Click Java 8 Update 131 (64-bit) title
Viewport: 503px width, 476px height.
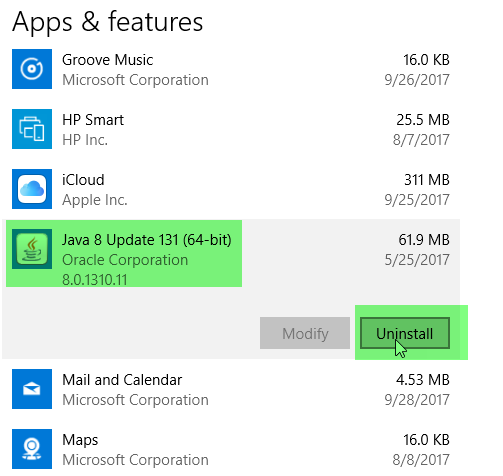pos(147,240)
